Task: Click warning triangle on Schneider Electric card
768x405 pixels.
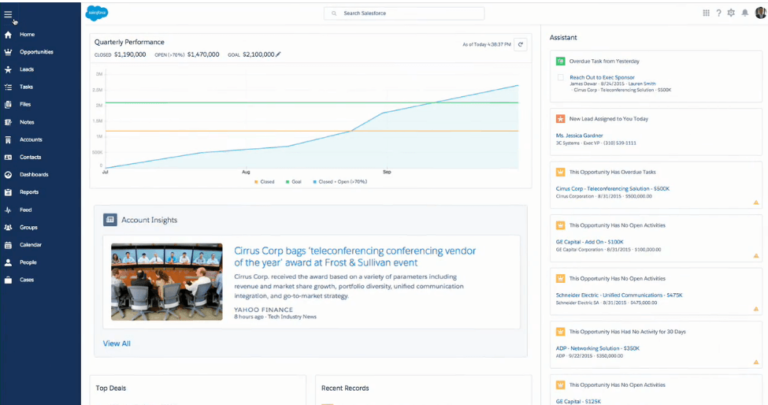Action: (756, 309)
